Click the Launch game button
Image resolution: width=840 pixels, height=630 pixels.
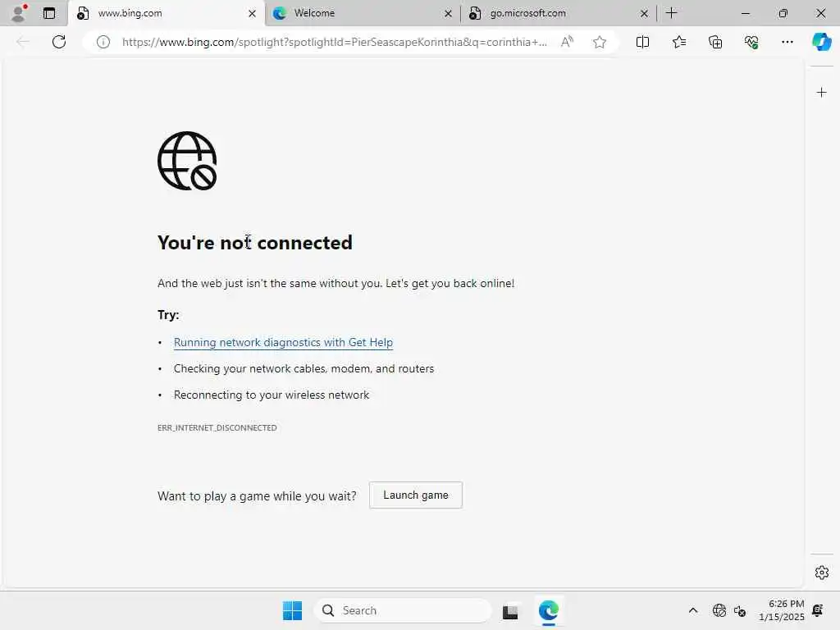[x=416, y=495]
